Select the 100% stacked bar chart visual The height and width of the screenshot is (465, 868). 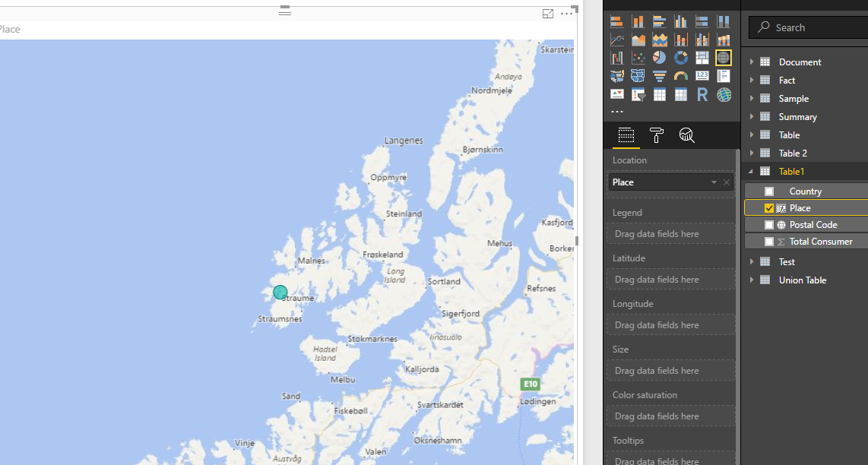(x=702, y=21)
